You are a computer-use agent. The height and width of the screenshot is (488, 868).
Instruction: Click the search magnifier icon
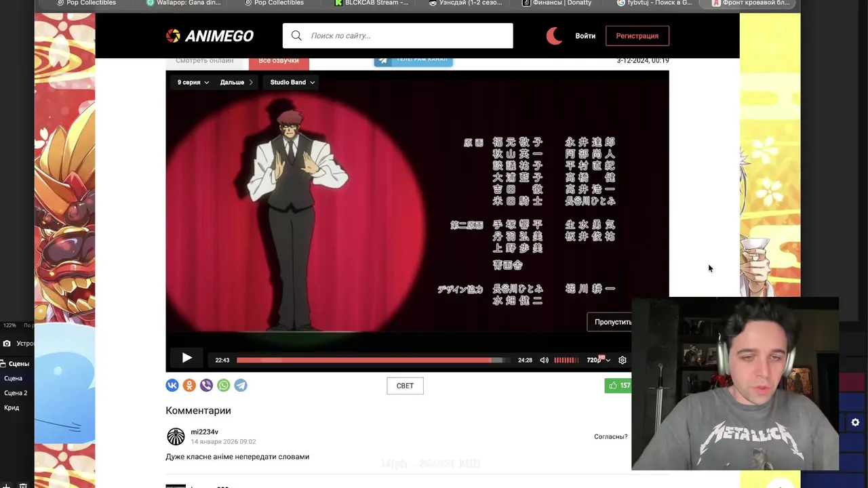296,36
